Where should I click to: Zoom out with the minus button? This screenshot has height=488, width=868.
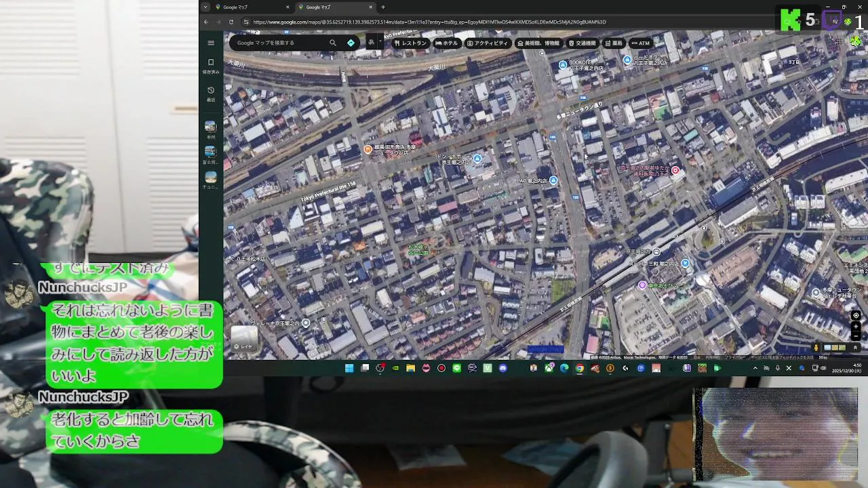coord(856,335)
